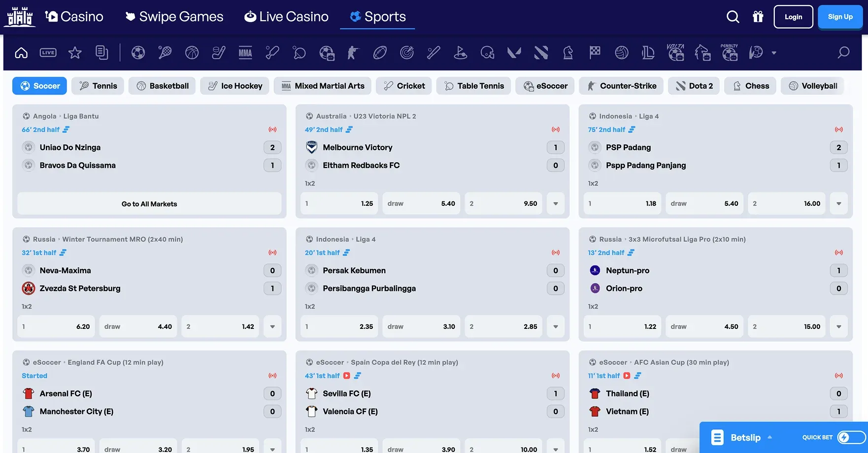This screenshot has width=868, height=453.
Task: Switch to the Live Casino tab
Action: point(286,17)
